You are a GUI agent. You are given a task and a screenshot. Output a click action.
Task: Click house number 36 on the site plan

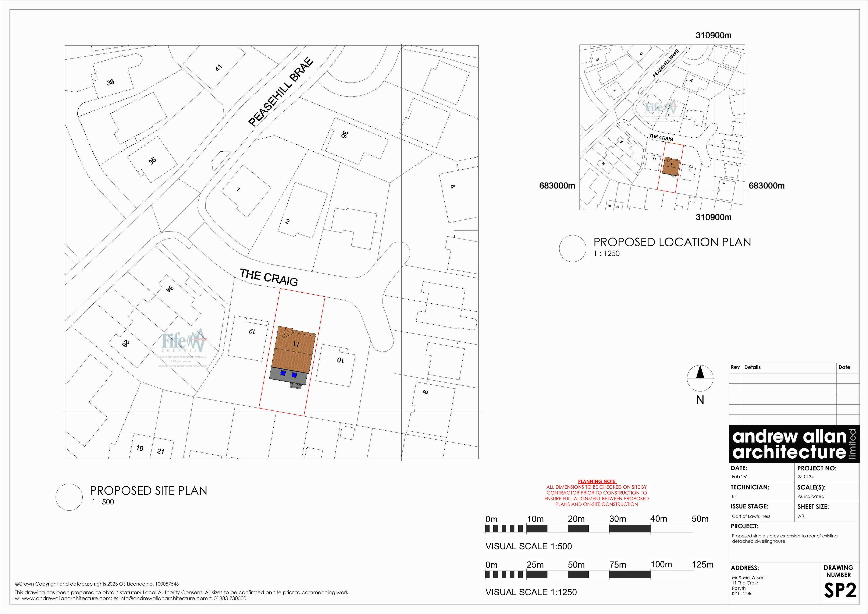click(x=344, y=134)
